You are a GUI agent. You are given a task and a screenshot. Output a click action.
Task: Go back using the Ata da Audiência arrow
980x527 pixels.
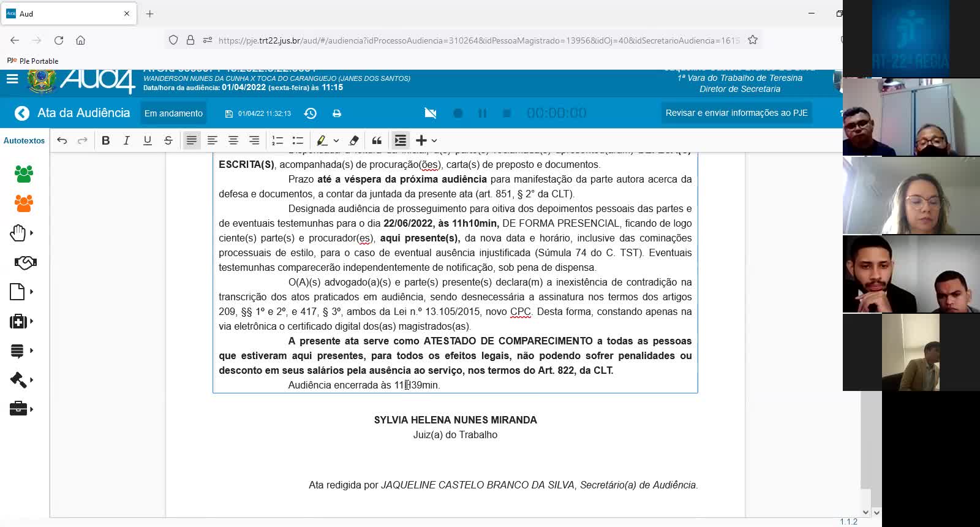22,113
